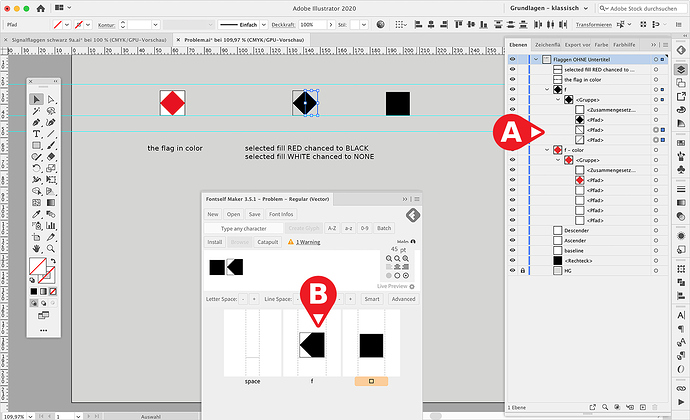Click the solid Color mode swatch below fill

coord(34,291)
